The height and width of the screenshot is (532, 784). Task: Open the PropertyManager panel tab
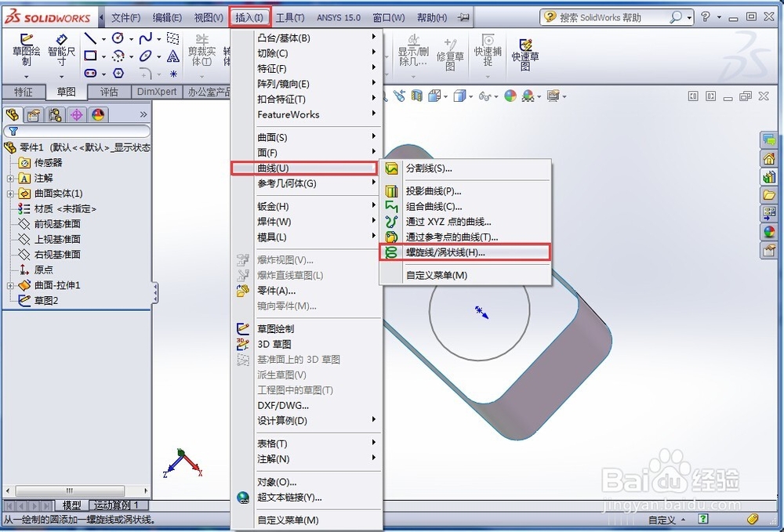(x=34, y=115)
